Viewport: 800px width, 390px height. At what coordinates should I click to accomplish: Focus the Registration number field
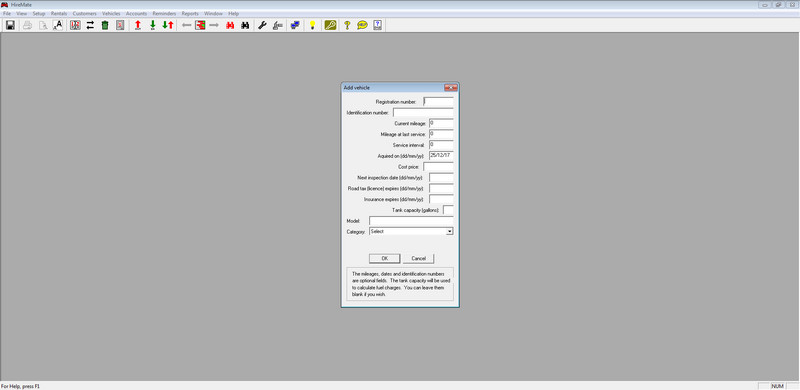click(438, 102)
